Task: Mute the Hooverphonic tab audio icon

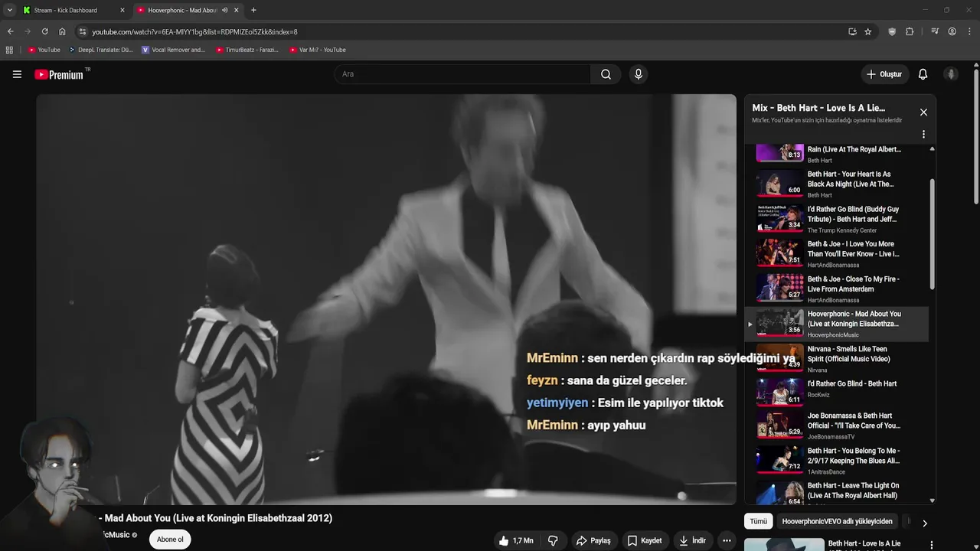Action: 224,10
